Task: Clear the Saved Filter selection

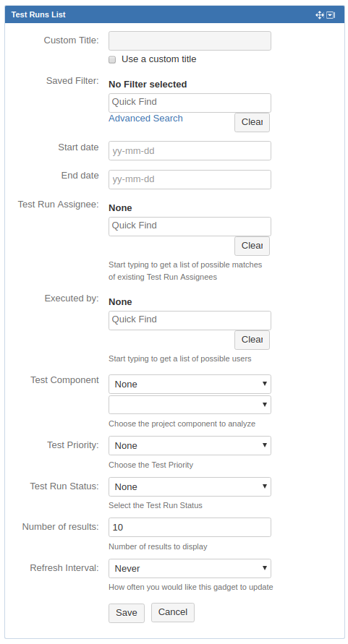Action: (252, 122)
